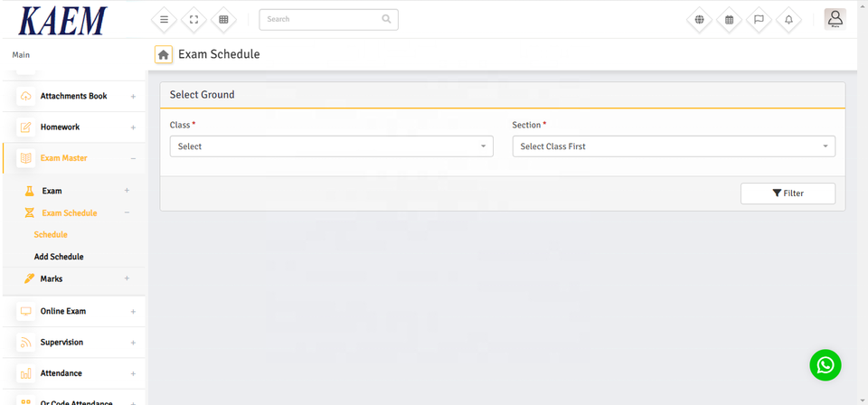Viewport: 868px width, 405px height.
Task: Open the Section dropdown
Action: pyautogui.click(x=674, y=146)
